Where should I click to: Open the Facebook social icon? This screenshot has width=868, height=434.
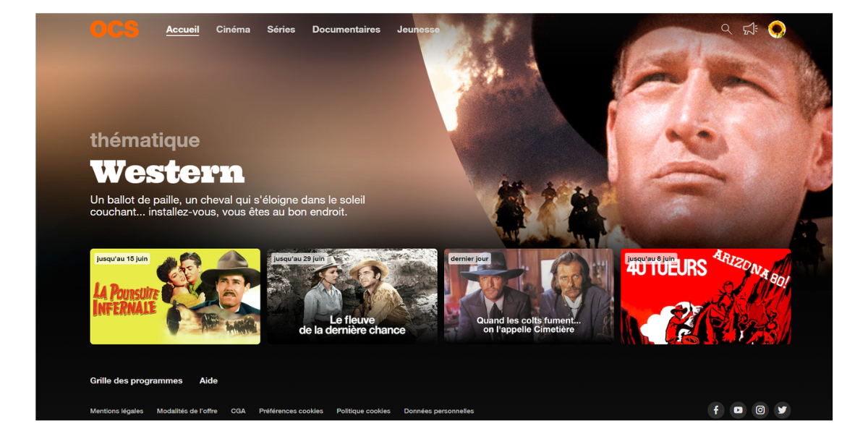[x=715, y=410]
